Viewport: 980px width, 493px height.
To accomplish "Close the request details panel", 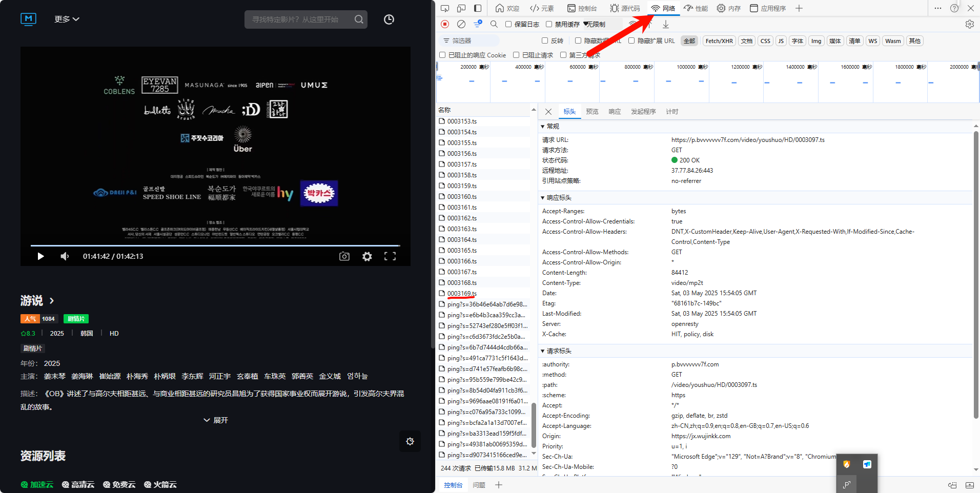I will pyautogui.click(x=548, y=112).
